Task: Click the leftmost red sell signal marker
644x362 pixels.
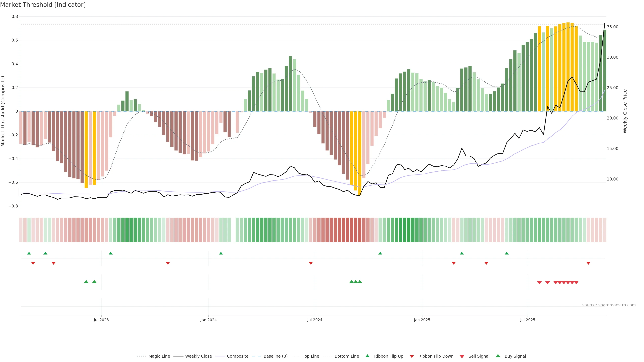Action: click(x=539, y=283)
